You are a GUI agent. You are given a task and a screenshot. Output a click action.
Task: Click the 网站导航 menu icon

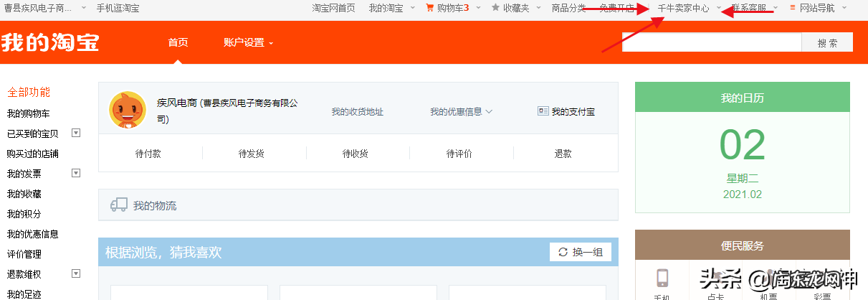pos(792,9)
